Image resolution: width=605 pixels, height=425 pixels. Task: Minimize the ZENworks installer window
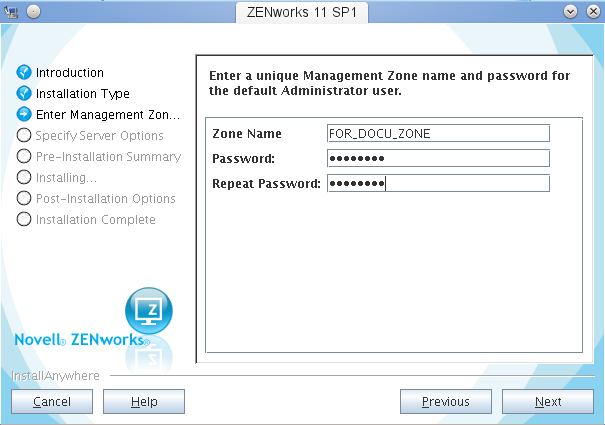click(x=570, y=12)
